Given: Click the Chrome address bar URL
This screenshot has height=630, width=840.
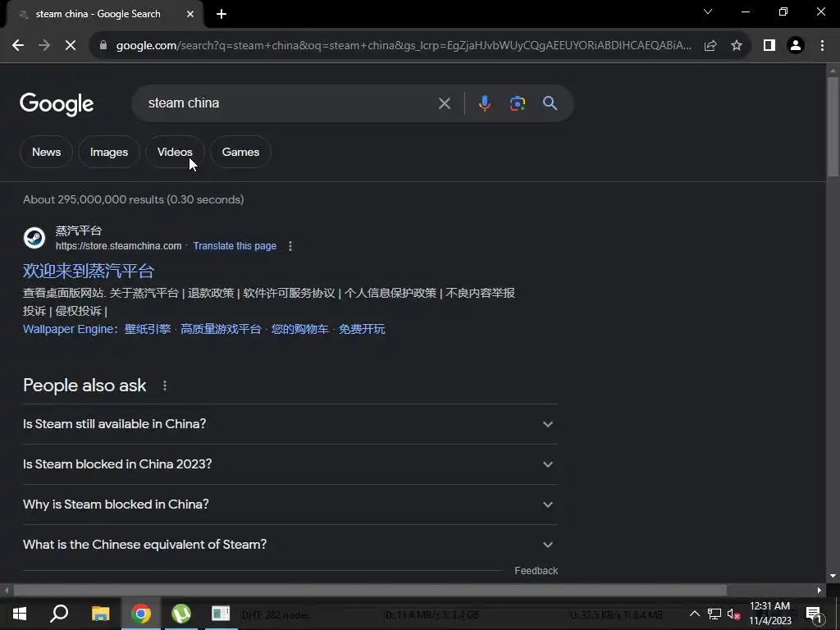Looking at the screenshot, I should pos(404,46).
